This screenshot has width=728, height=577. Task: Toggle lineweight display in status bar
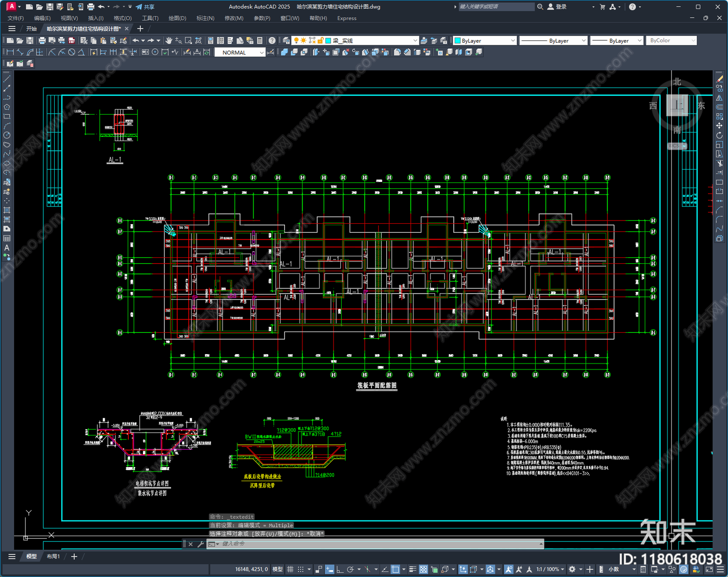tap(413, 569)
